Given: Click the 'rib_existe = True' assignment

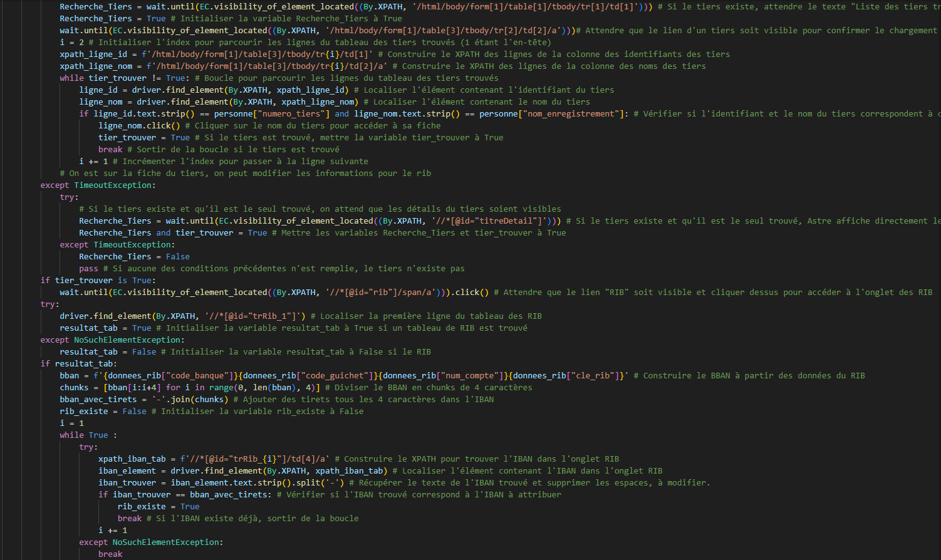Looking at the screenshot, I should click(x=158, y=506).
